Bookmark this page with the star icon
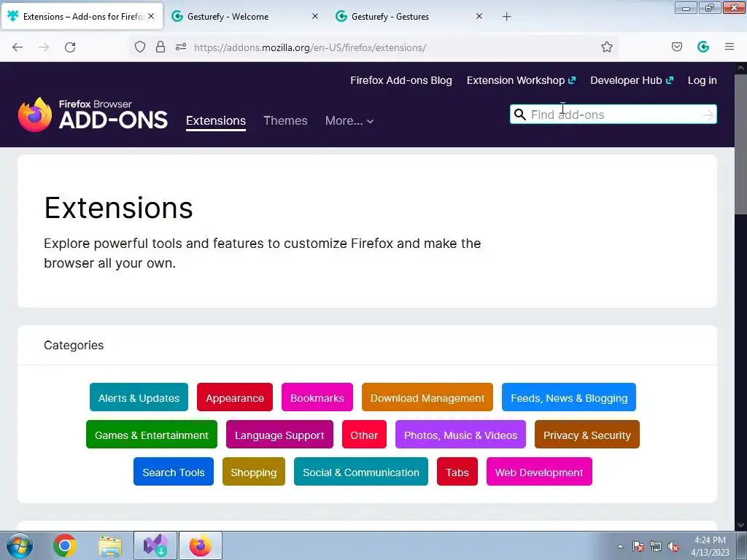This screenshot has height=560, width=747. (x=606, y=47)
